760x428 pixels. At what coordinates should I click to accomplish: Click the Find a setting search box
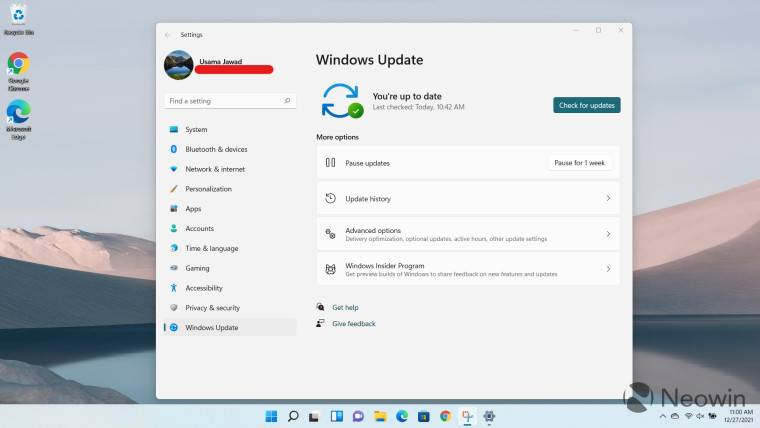click(230, 101)
